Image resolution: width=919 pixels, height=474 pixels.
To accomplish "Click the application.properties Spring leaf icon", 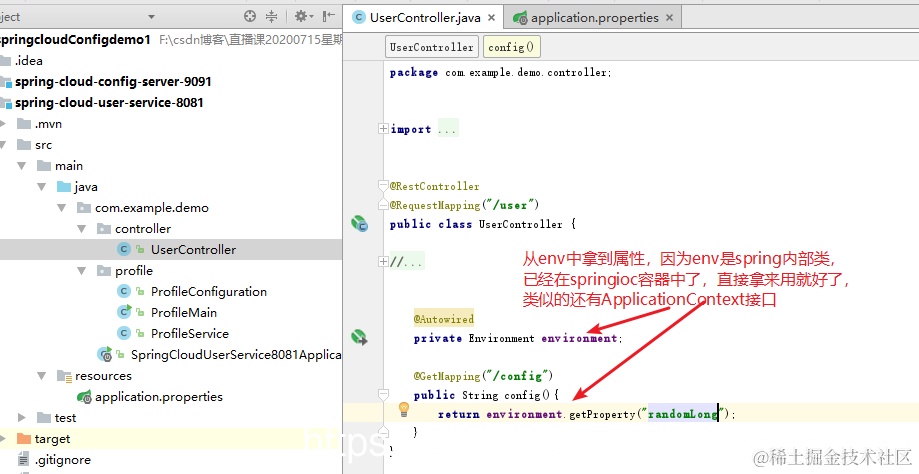I will [85, 397].
